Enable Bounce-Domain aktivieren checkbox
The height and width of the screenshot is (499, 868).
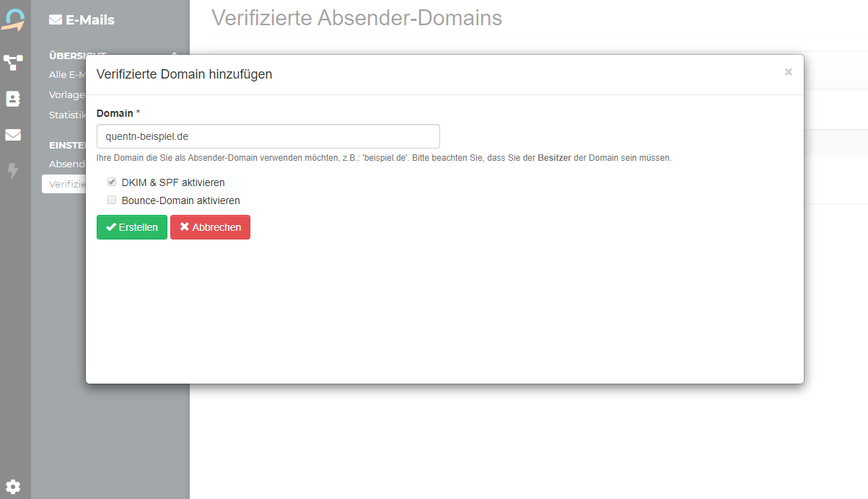coord(112,200)
